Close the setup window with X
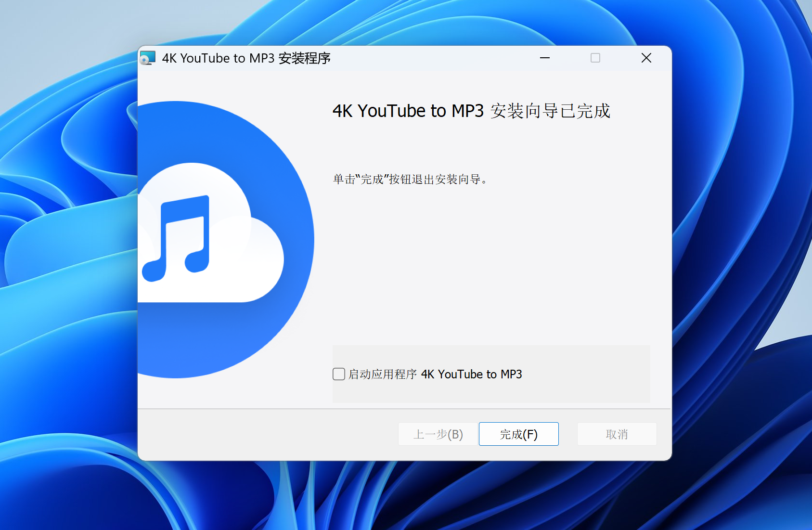The width and height of the screenshot is (812, 530). coord(646,58)
